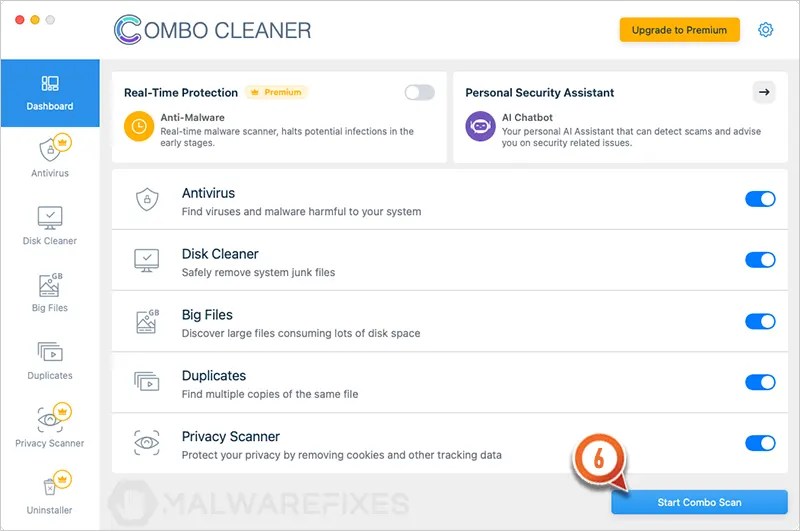
Task: Open the settings gear icon
Action: coord(765,30)
